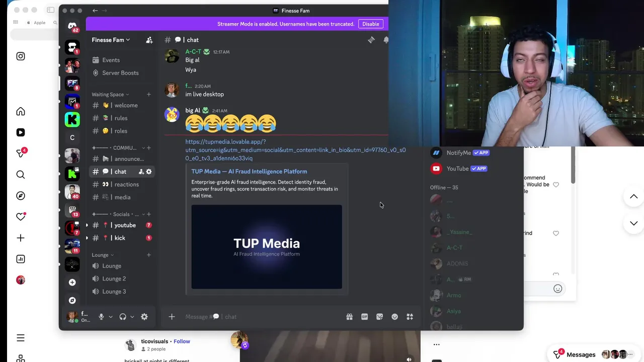The image size is (644, 362).
Task: Open TUP Media embed title link
Action: pos(249,171)
